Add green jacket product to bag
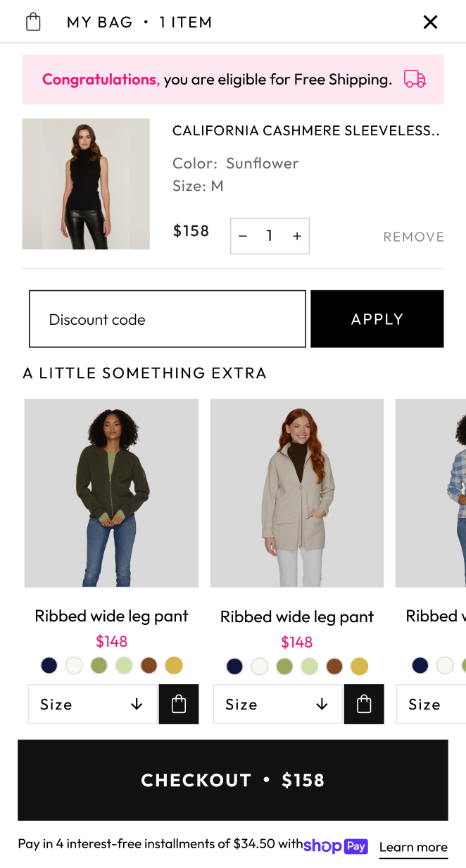The width and height of the screenshot is (466, 868). pos(179,704)
